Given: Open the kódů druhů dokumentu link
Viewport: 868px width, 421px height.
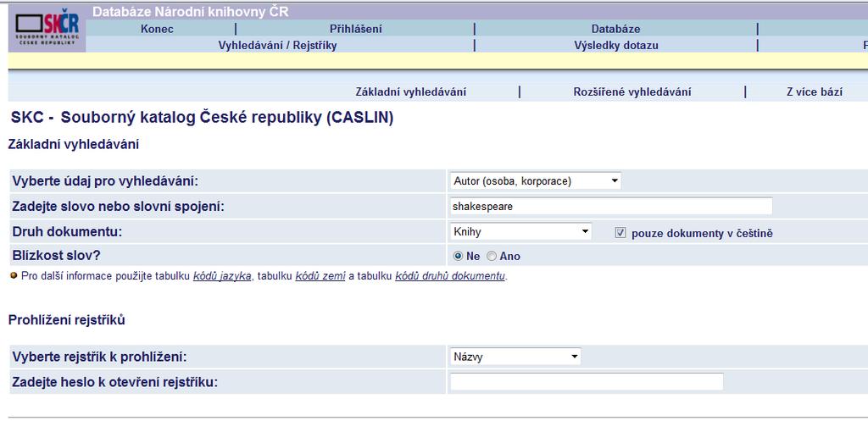Looking at the screenshot, I should click(450, 276).
